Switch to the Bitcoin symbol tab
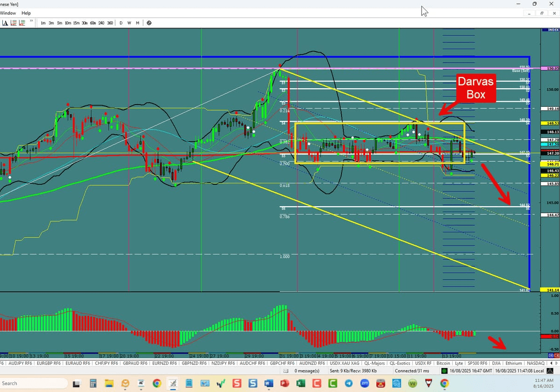 point(443,363)
